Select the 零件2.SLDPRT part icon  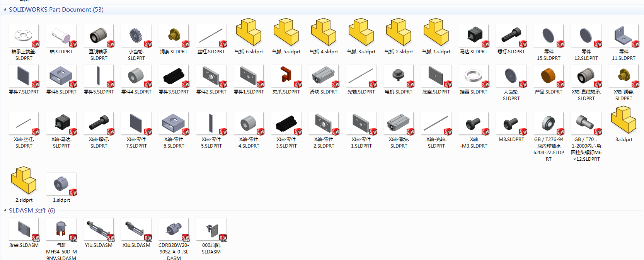(211, 76)
